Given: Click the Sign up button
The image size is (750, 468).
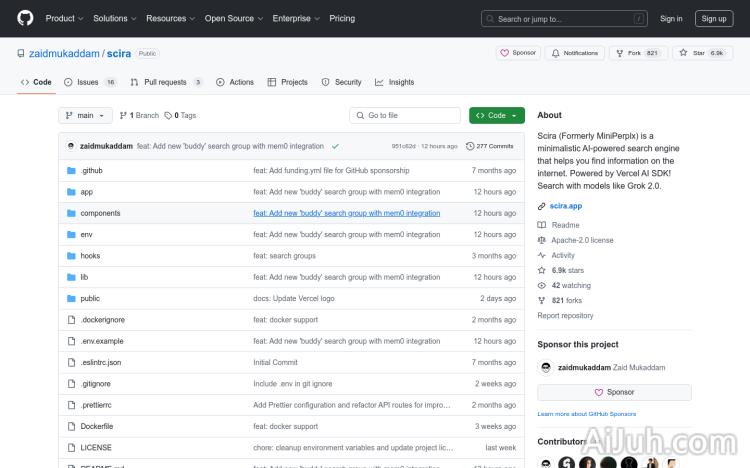Looking at the screenshot, I should (x=714, y=18).
